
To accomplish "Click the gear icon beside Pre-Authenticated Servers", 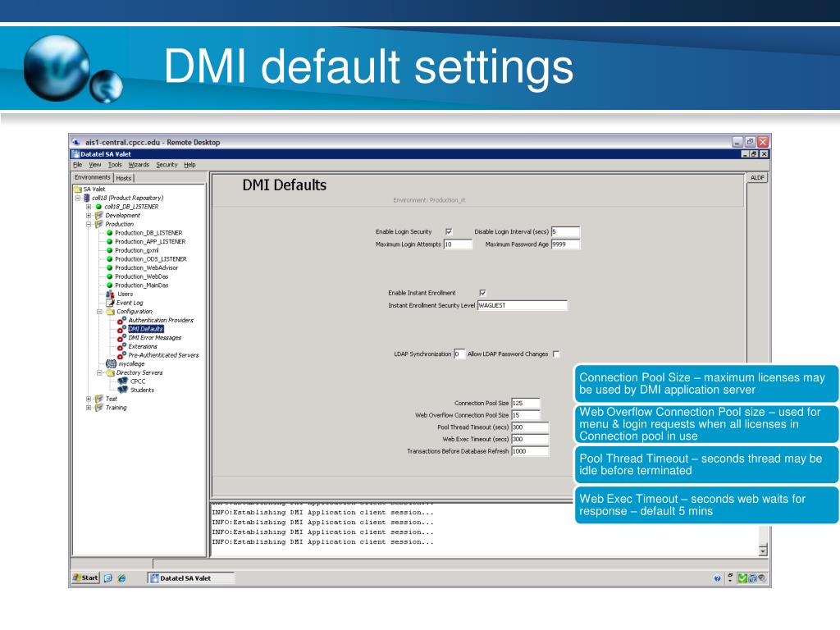I will (x=121, y=355).
